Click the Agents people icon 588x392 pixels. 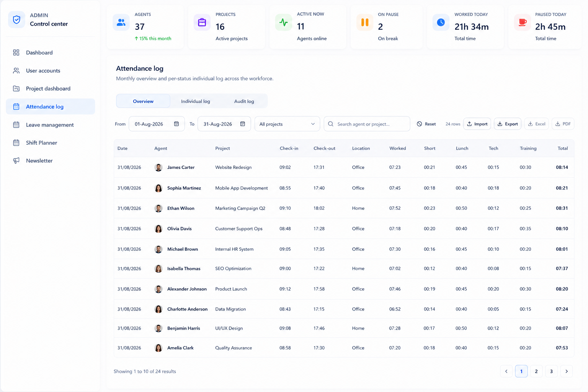pos(121,22)
